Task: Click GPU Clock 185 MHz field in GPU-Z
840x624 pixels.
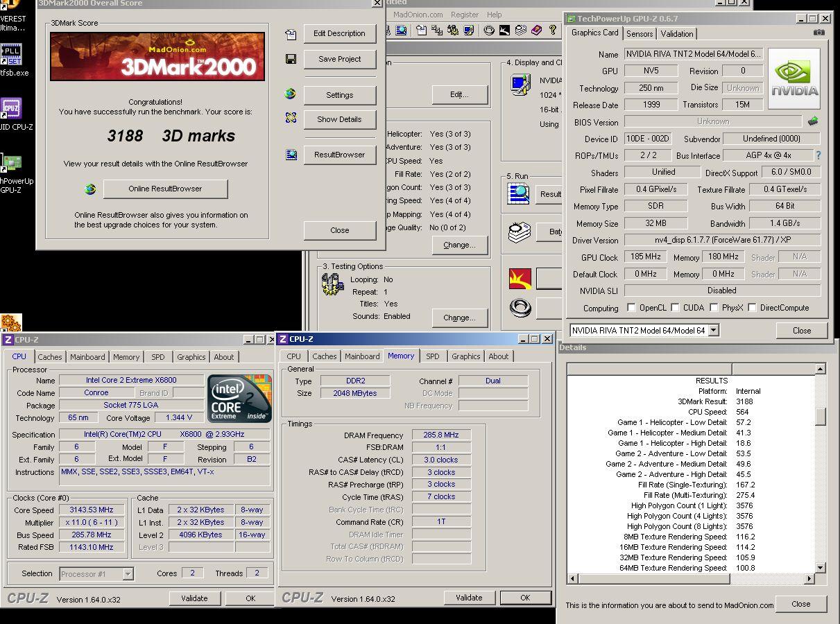Action: [646, 257]
